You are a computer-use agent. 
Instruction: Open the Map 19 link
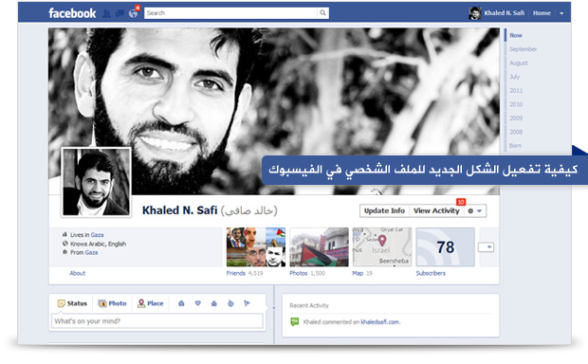[x=362, y=273]
